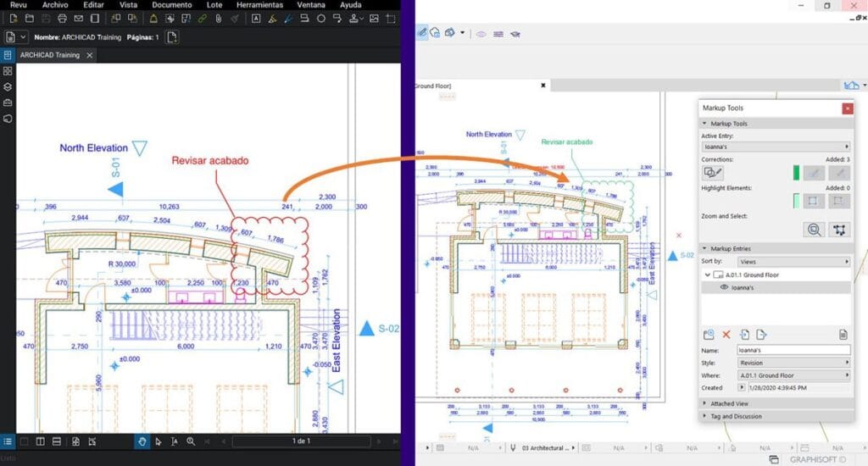Click the add page icon next to Páginas
Image resolution: width=868 pixels, height=466 pixels.
click(x=172, y=37)
